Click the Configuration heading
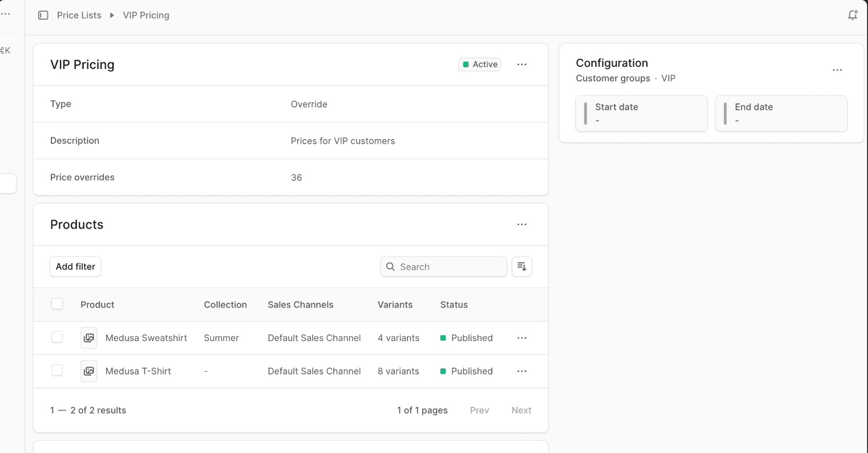The image size is (868, 453). pyautogui.click(x=612, y=63)
